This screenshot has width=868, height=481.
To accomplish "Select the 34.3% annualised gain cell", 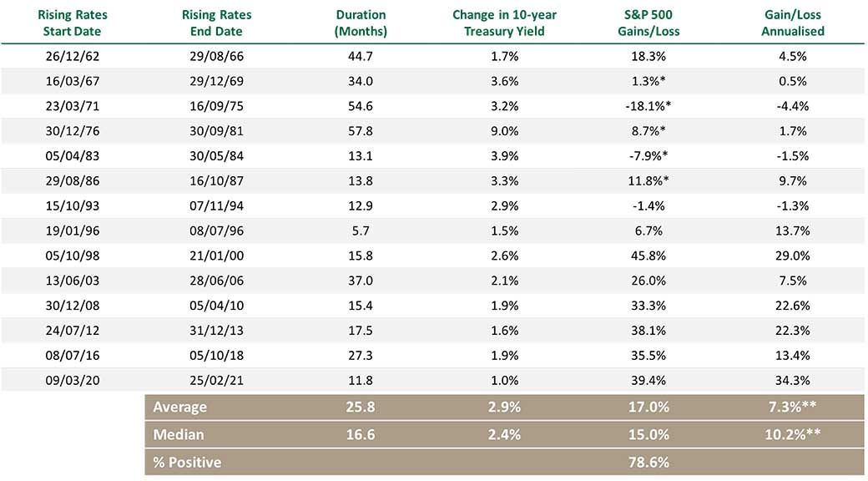I will click(x=793, y=381).
